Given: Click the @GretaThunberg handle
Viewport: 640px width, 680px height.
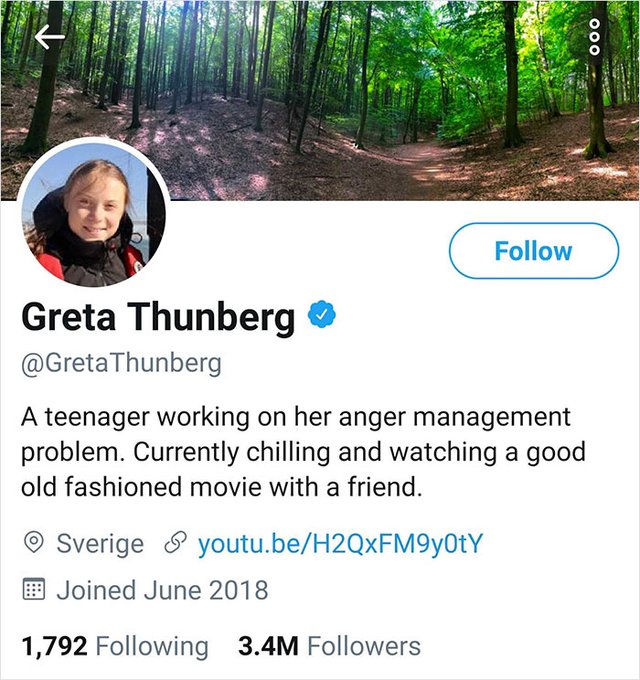Looking at the screenshot, I should coord(121,362).
